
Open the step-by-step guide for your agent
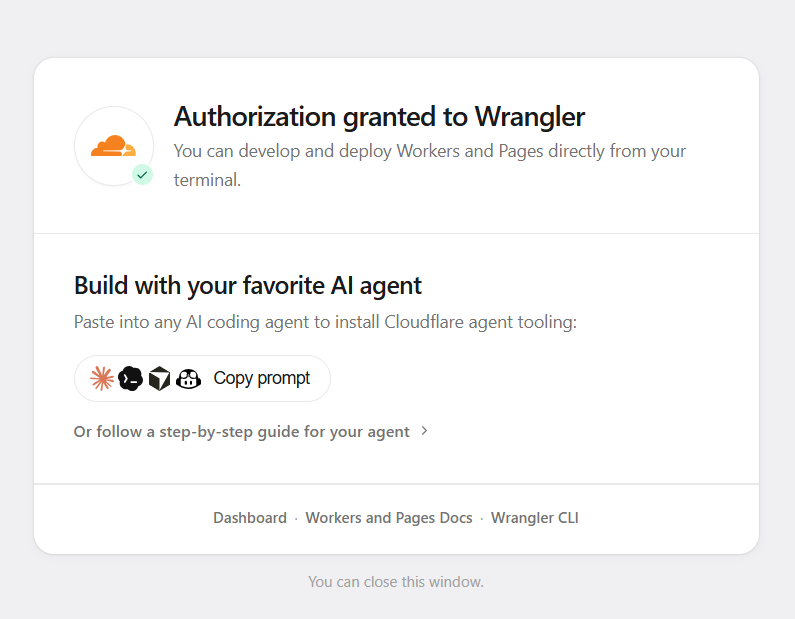(x=241, y=432)
